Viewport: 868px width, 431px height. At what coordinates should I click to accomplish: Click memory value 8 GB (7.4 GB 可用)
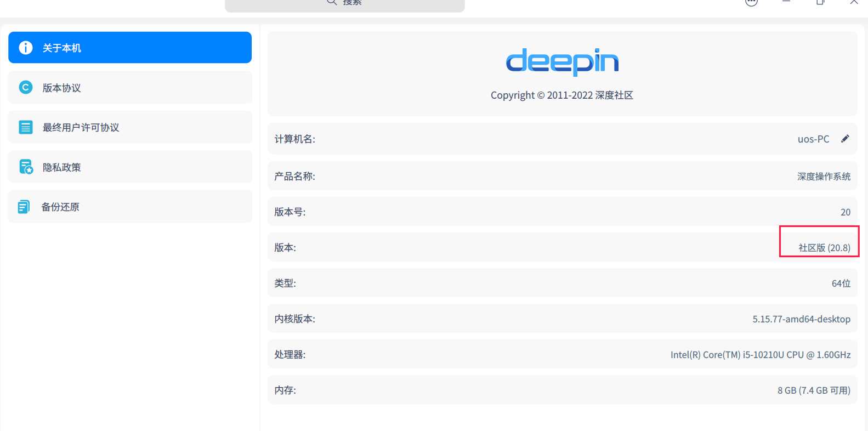coord(814,390)
